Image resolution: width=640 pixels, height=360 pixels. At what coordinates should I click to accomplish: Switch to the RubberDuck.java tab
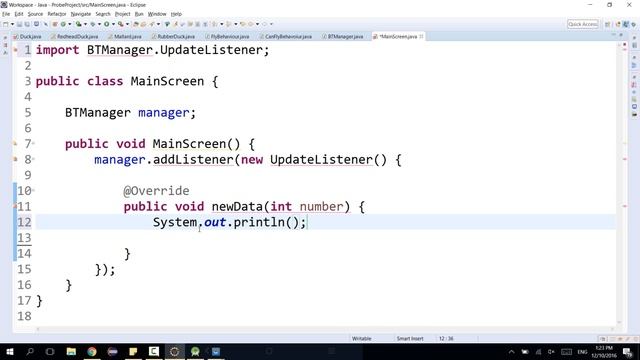point(173,36)
